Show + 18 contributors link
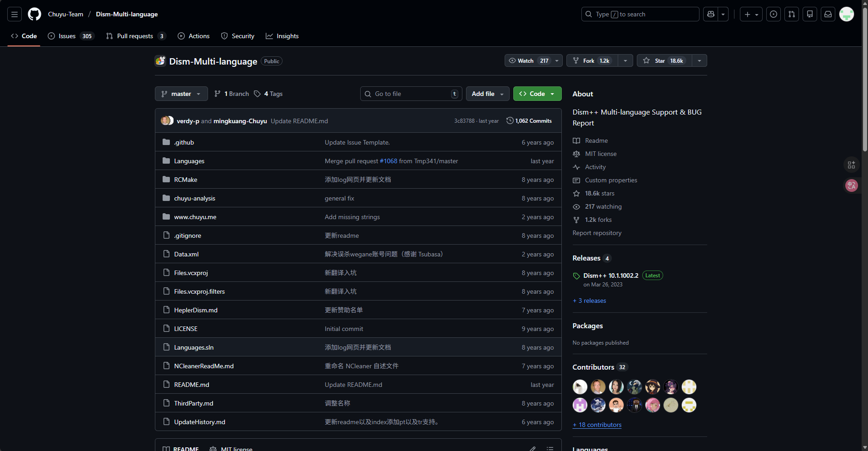868x451 pixels. pos(597,425)
